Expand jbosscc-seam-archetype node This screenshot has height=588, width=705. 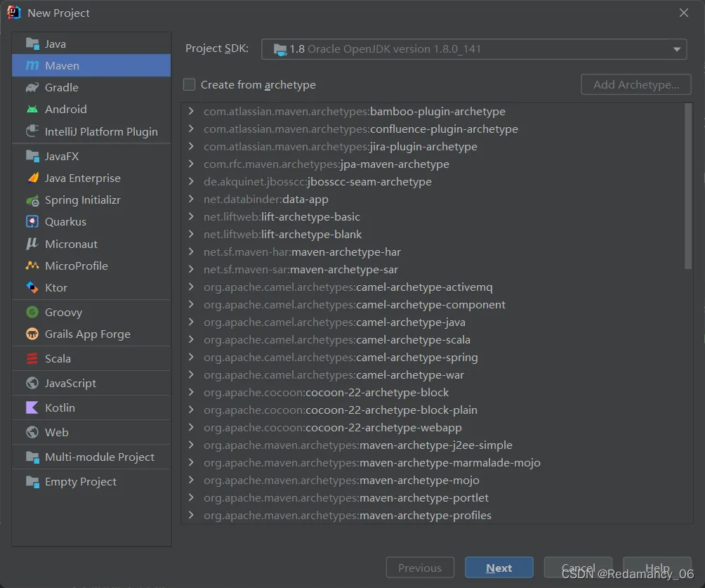[x=191, y=181]
